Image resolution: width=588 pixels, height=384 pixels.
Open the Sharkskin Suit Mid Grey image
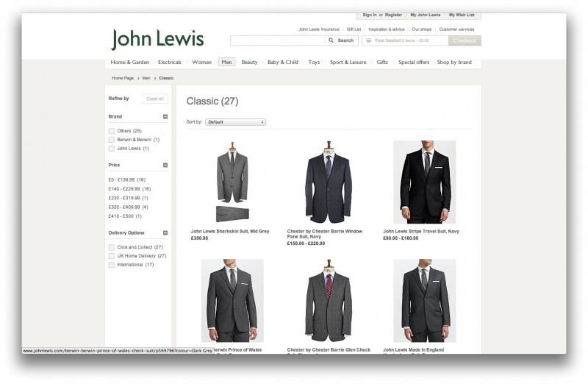point(232,182)
